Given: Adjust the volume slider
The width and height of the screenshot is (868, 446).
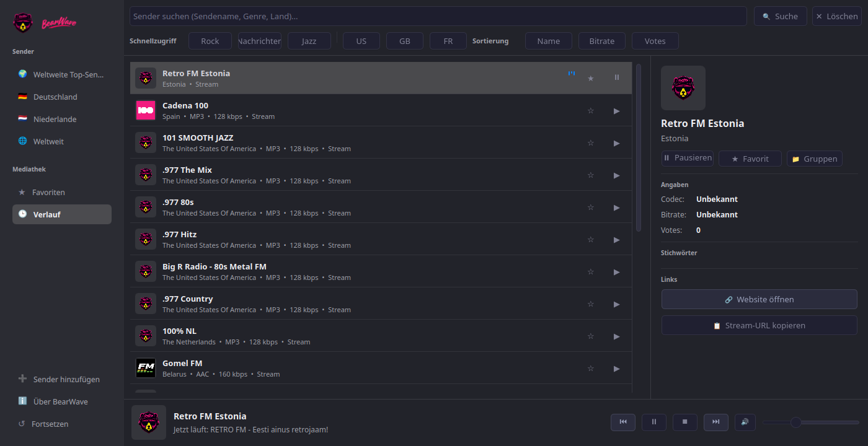Looking at the screenshot, I should (811, 422).
